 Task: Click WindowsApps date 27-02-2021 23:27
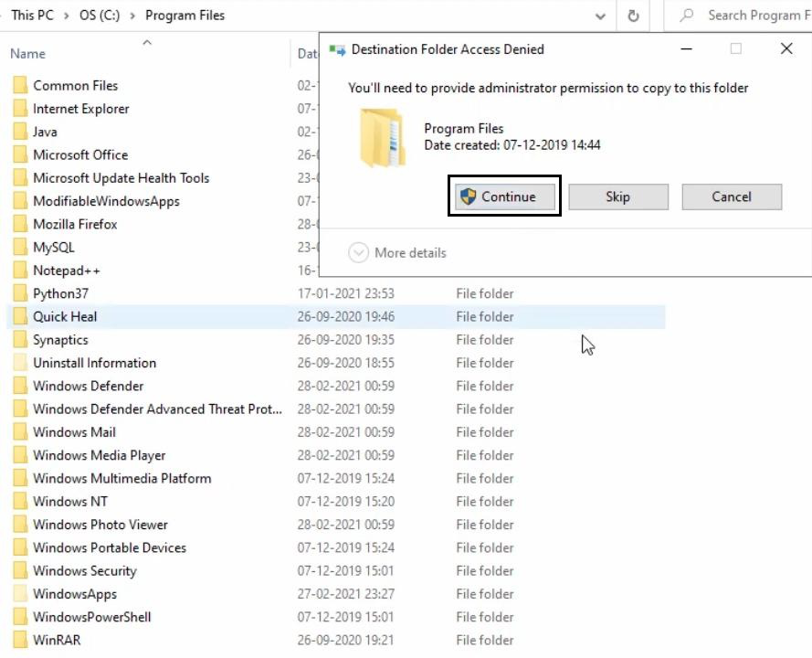346,594
